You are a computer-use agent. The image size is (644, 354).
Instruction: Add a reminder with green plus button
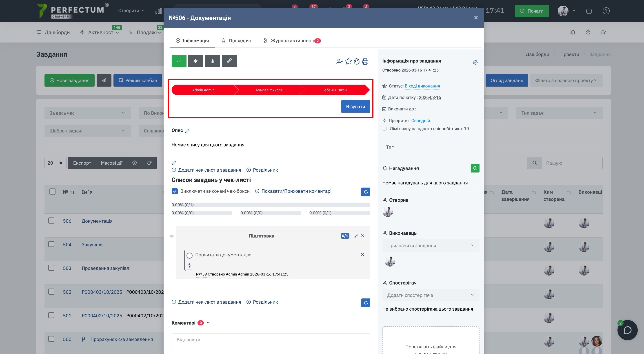tap(475, 168)
